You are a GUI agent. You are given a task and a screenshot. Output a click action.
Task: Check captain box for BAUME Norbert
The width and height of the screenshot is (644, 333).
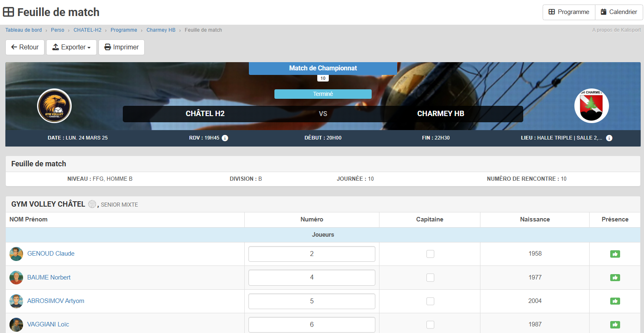(x=430, y=277)
